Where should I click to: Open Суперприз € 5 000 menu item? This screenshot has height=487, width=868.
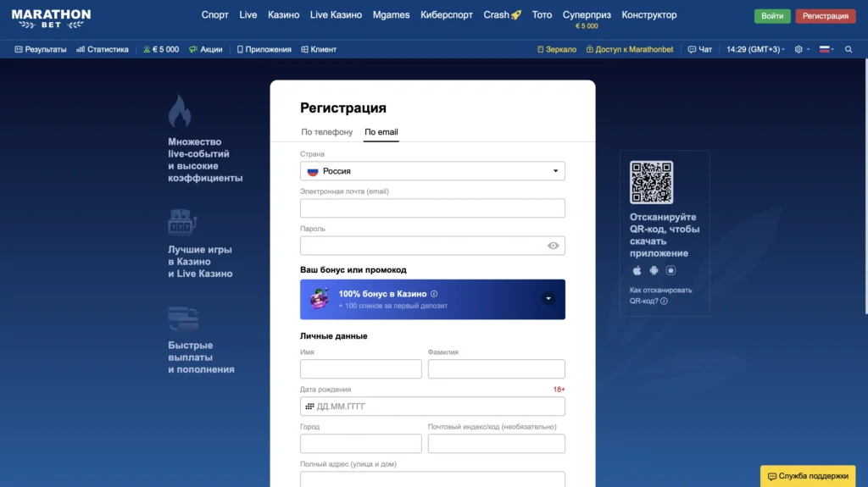click(x=587, y=19)
